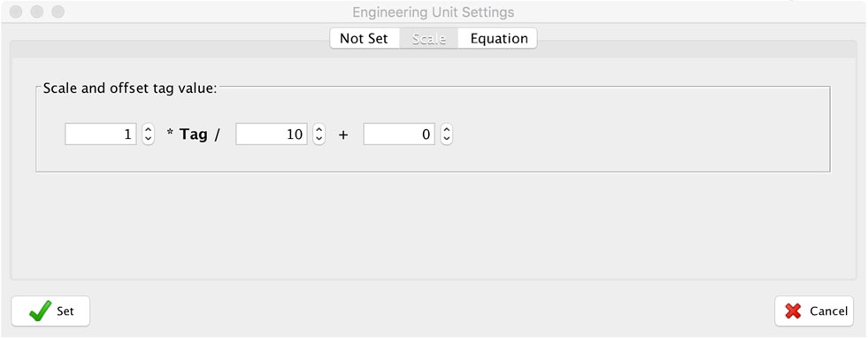Minimize the Engineering Unit Settings window
This screenshot has width=868, height=338.
pos(37,12)
